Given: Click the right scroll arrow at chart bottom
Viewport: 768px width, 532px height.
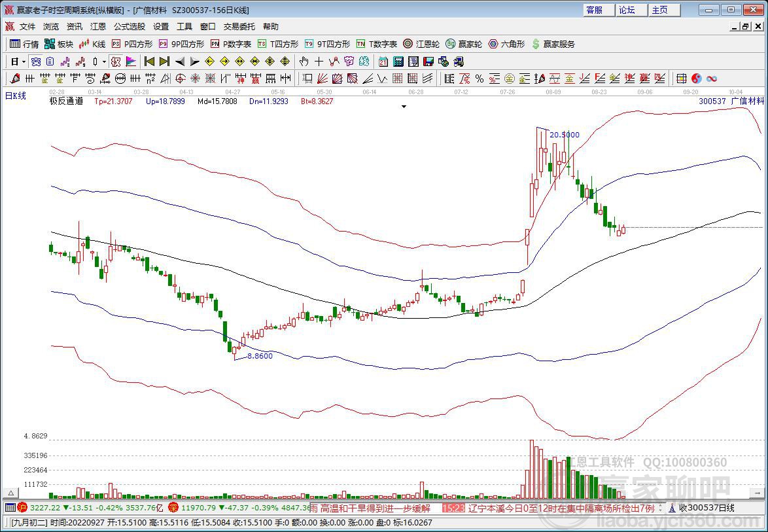Looking at the screenshot, I should (x=757, y=493).
